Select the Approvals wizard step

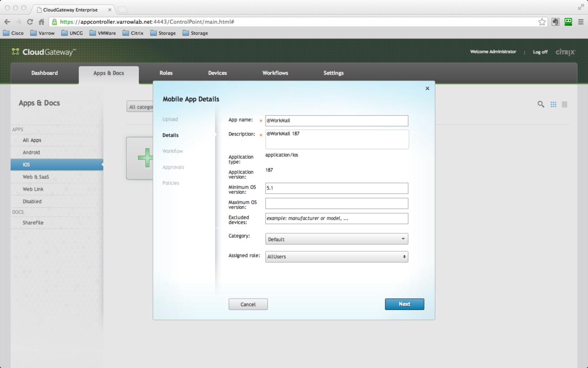[173, 167]
